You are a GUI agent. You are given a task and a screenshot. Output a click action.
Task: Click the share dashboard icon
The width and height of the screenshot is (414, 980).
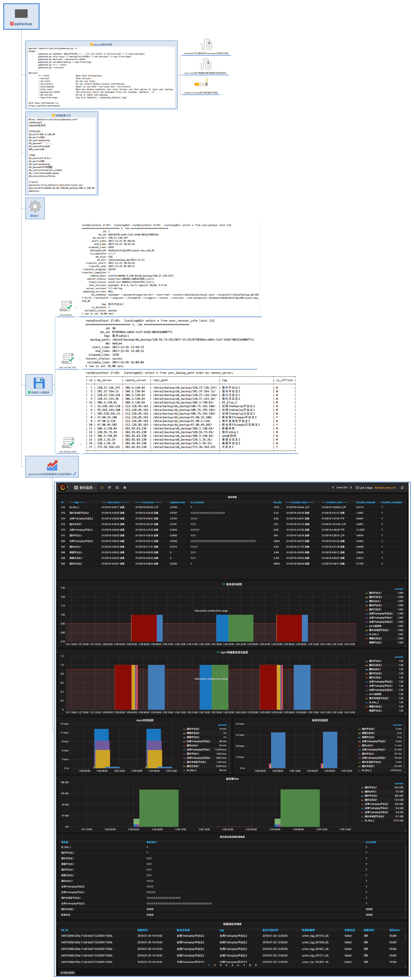109,487
